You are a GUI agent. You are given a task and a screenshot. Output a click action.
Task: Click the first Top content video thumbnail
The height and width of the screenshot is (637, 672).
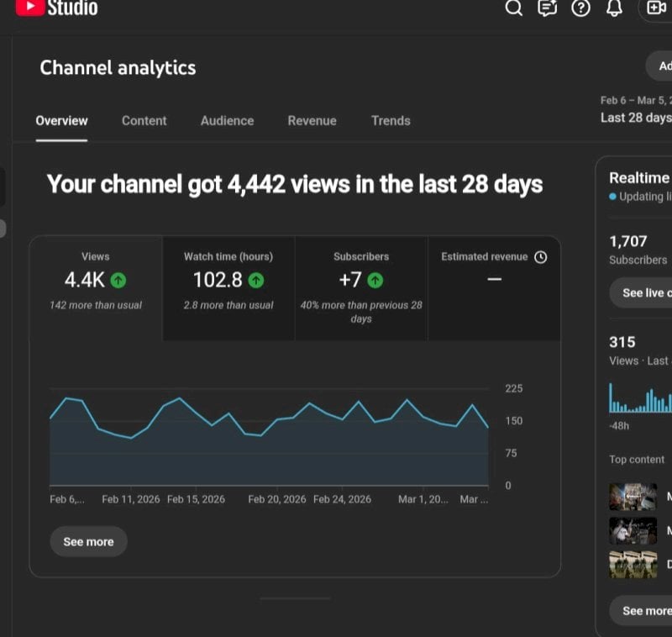pyautogui.click(x=633, y=497)
